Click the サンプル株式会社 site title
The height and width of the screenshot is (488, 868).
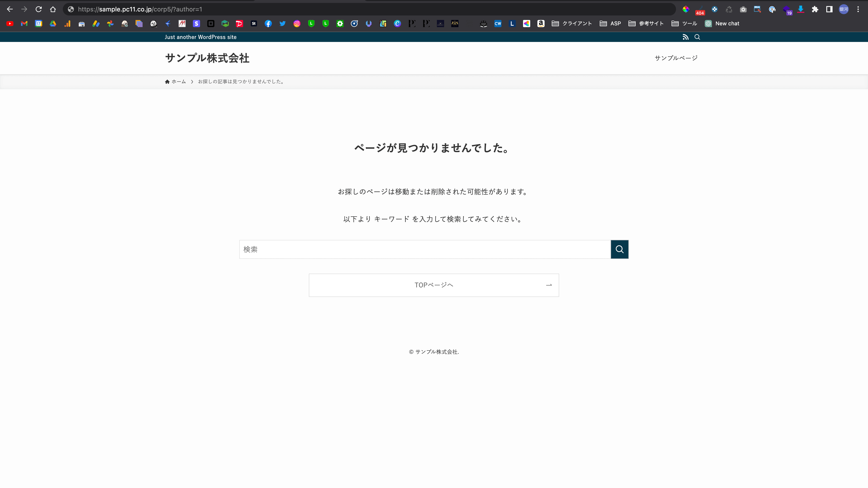click(x=207, y=58)
